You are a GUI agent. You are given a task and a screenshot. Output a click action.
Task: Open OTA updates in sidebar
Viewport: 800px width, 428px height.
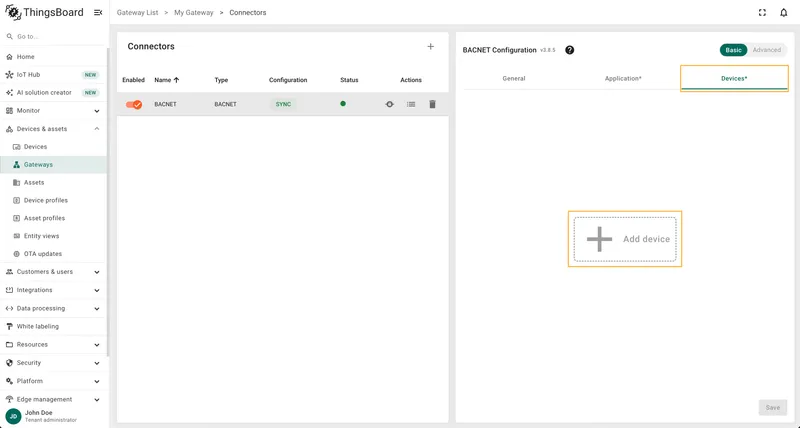coord(54,254)
